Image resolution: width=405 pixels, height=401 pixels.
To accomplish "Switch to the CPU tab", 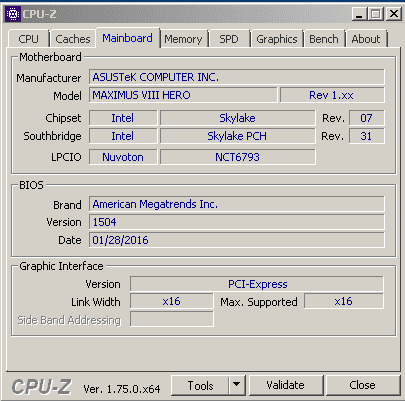I will click(29, 39).
